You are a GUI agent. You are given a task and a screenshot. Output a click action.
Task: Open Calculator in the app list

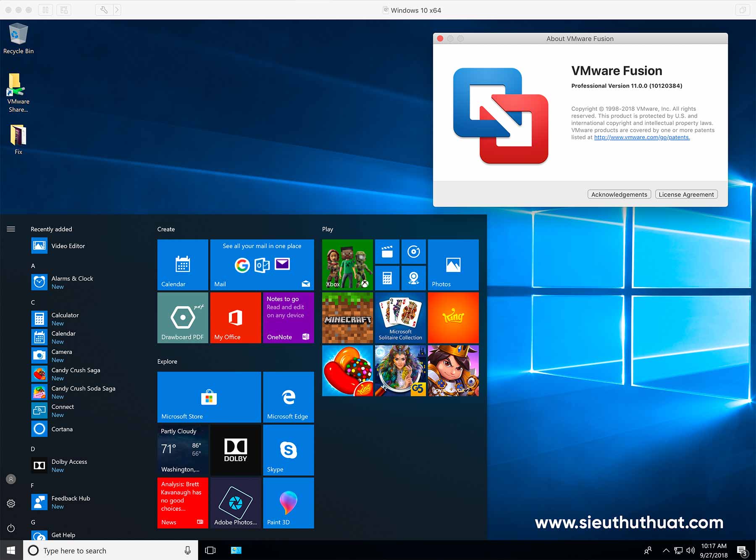(88, 319)
